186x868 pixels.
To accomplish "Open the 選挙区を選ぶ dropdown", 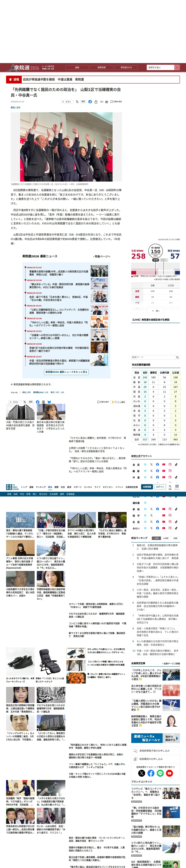I will tap(163, 67).
